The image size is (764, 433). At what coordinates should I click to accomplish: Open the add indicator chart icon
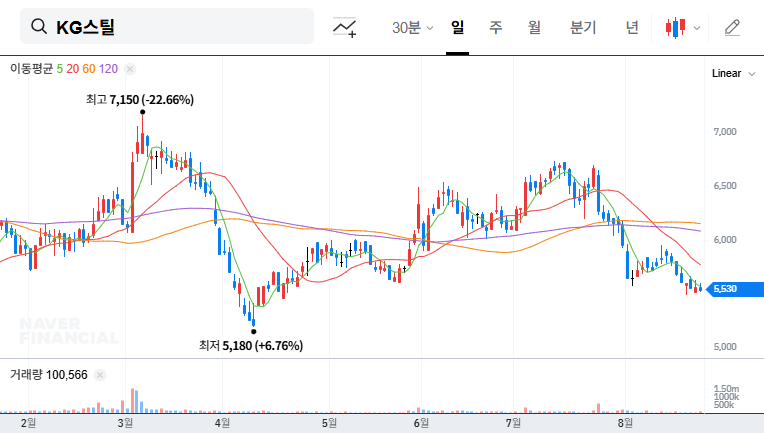[344, 27]
